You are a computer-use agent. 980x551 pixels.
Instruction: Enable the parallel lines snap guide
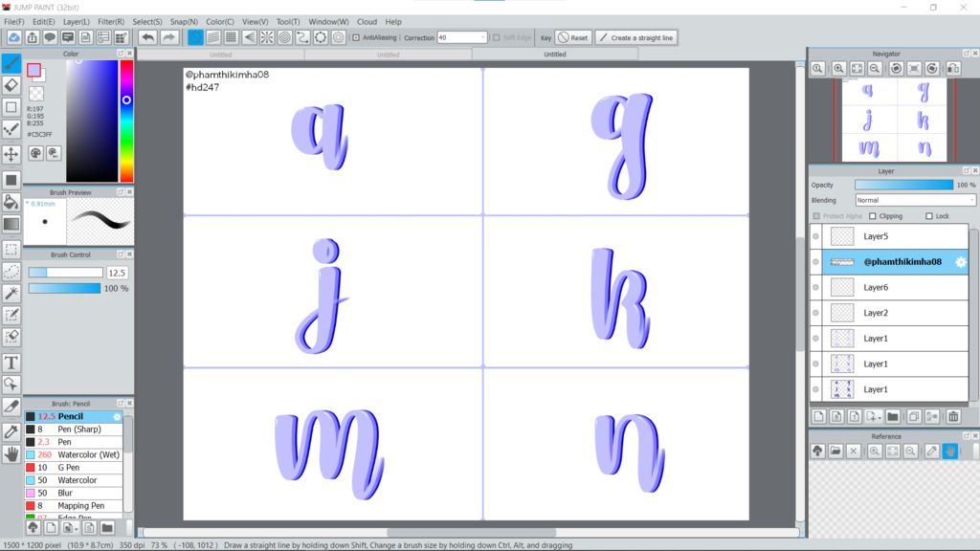(x=213, y=37)
